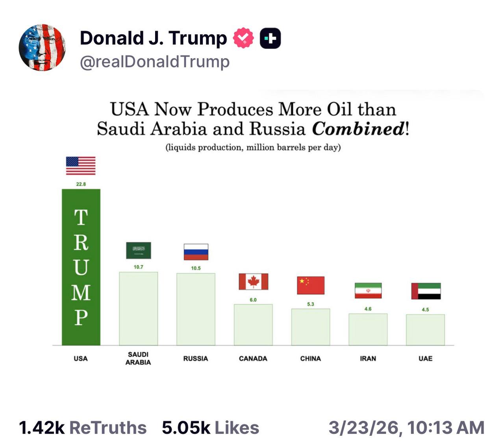Click the UAE flag icon

(x=426, y=291)
